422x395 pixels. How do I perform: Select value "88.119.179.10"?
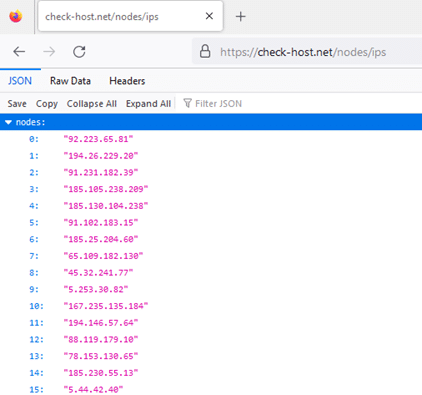click(101, 339)
